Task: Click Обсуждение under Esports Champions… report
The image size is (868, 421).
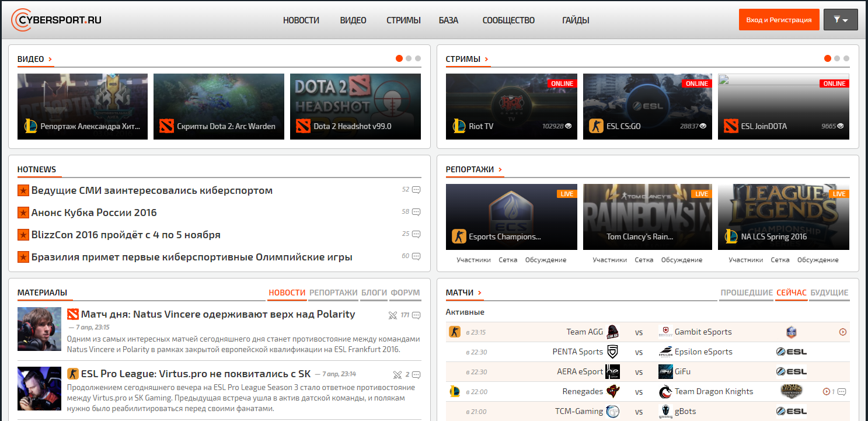Action: click(546, 260)
